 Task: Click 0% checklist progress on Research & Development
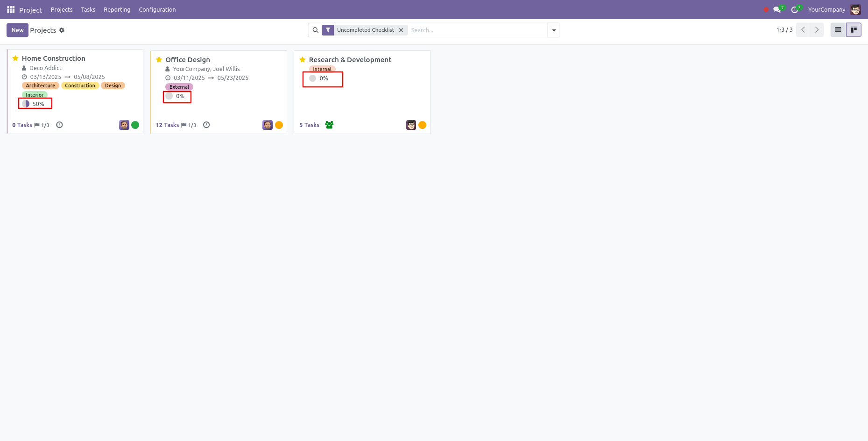click(319, 78)
